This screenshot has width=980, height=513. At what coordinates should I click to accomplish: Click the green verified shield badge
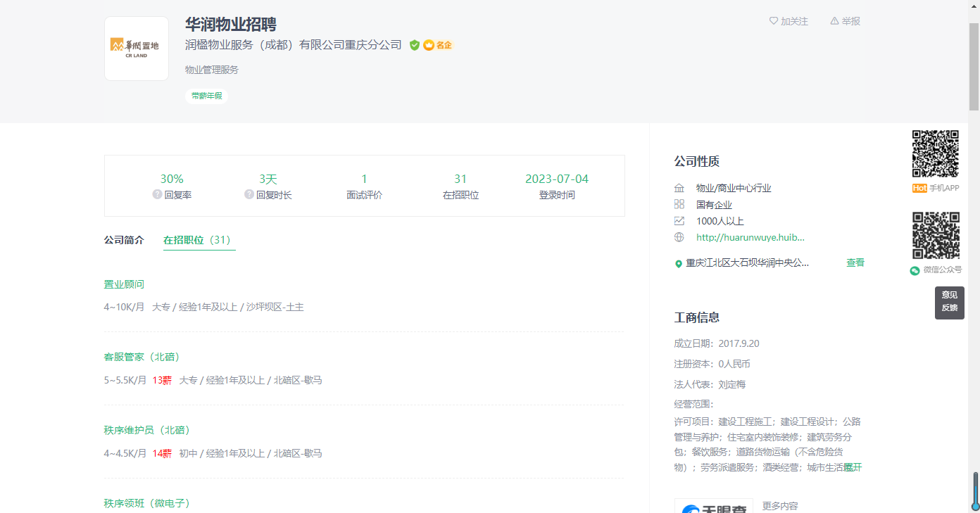[x=415, y=45]
